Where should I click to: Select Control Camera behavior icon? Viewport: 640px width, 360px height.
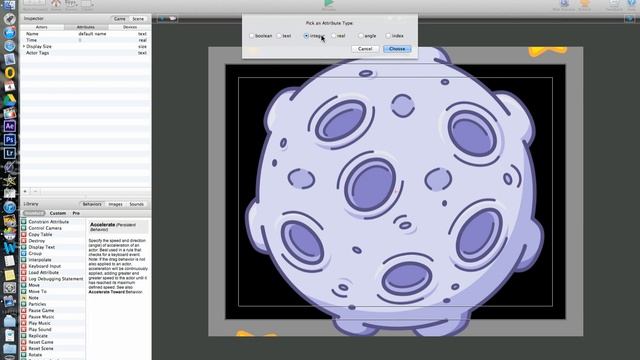(24, 228)
